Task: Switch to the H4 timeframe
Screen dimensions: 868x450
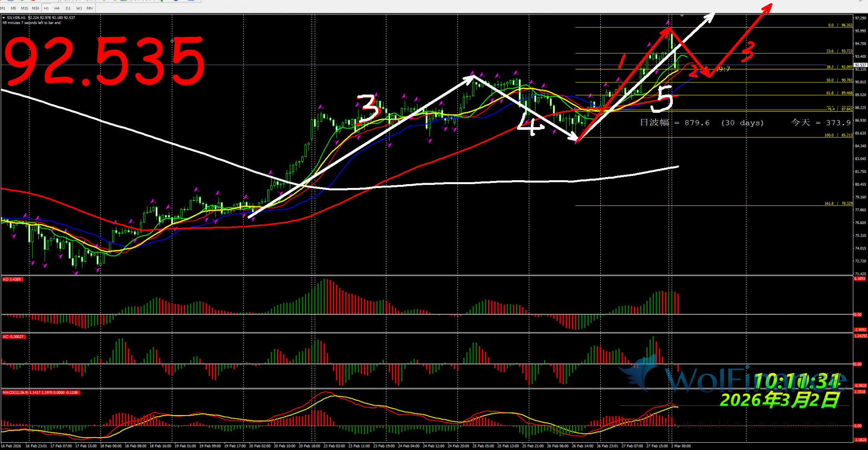Action: [x=57, y=8]
